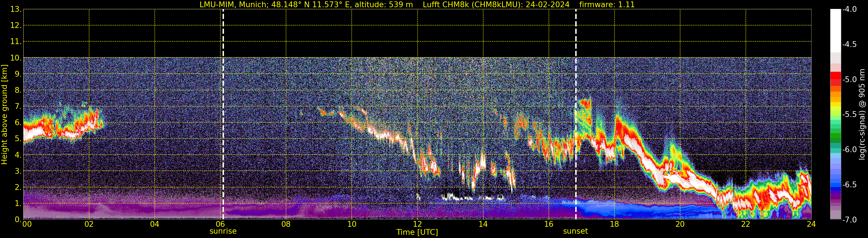Viewport: 868px width, 238px height.
Task: Click the 11 km tick on the height axis
Action: coord(16,42)
